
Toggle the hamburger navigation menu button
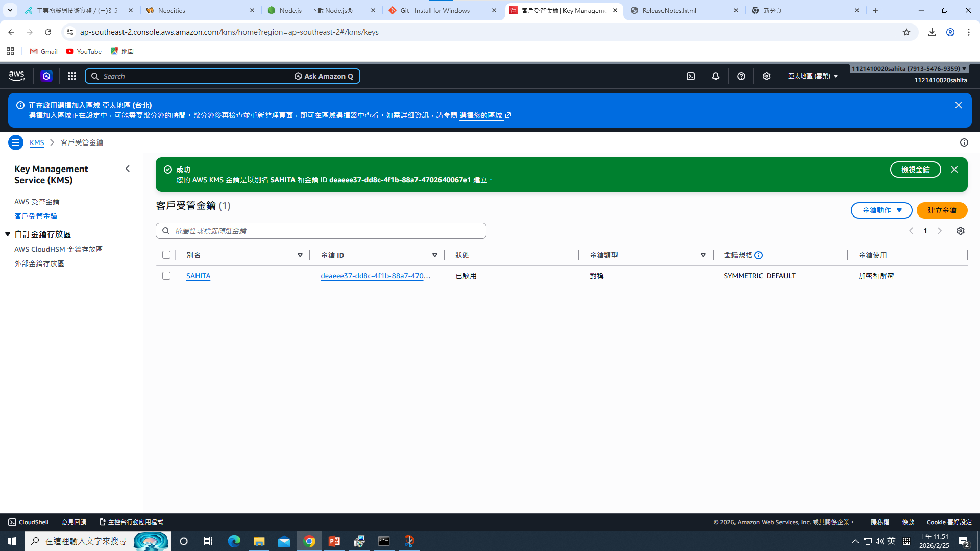[16, 142]
